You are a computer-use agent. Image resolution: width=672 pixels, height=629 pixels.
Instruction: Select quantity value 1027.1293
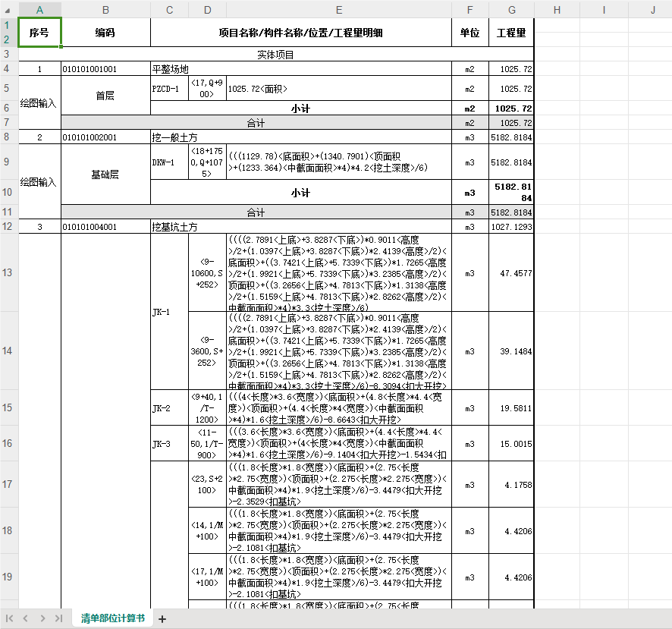(x=511, y=227)
